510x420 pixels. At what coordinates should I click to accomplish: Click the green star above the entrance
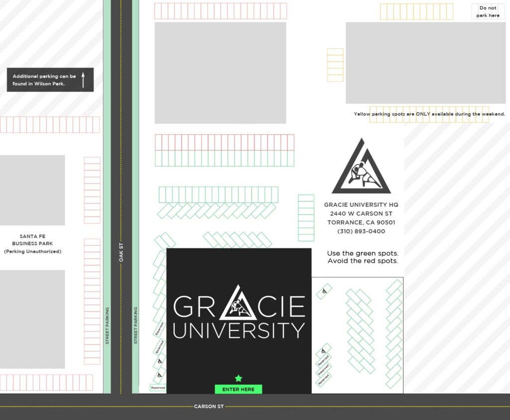(x=239, y=379)
